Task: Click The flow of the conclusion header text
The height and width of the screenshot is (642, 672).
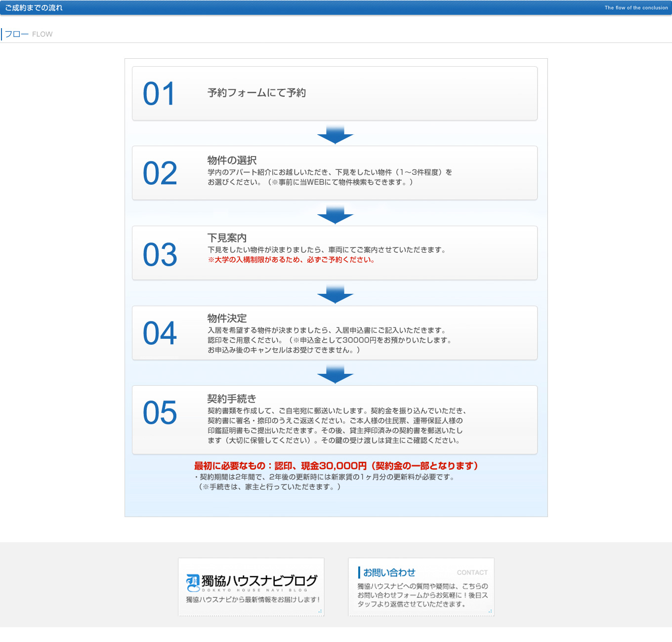Action: click(636, 7)
